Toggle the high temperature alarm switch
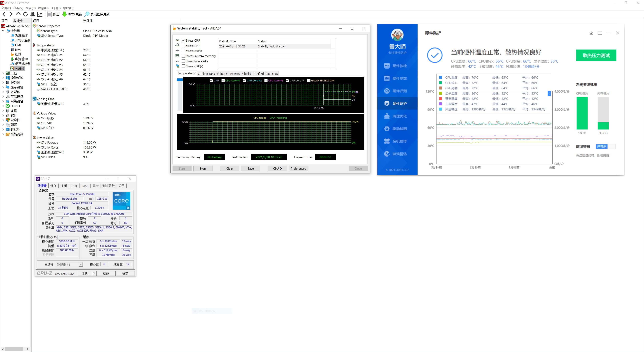Viewport: 644px width, 352px height. pos(605,147)
